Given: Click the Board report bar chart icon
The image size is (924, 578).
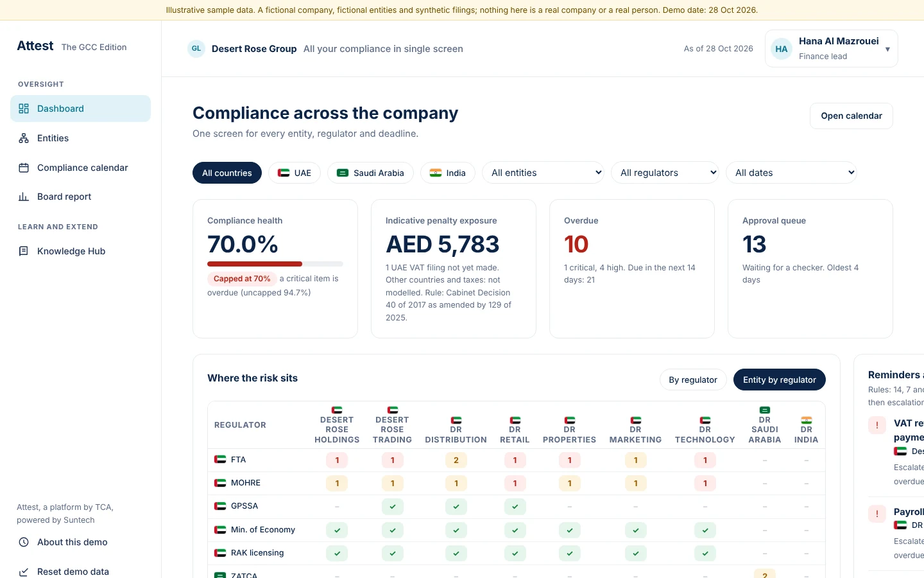Looking at the screenshot, I should tap(24, 197).
